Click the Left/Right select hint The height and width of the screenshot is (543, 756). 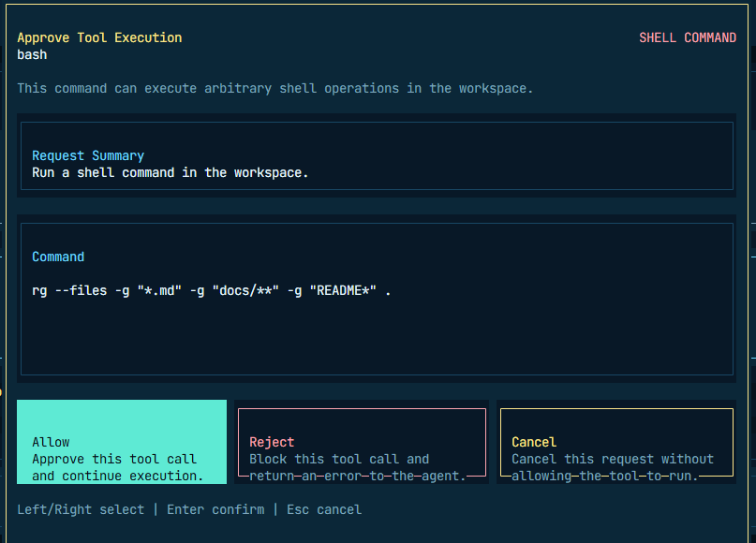coord(81,509)
